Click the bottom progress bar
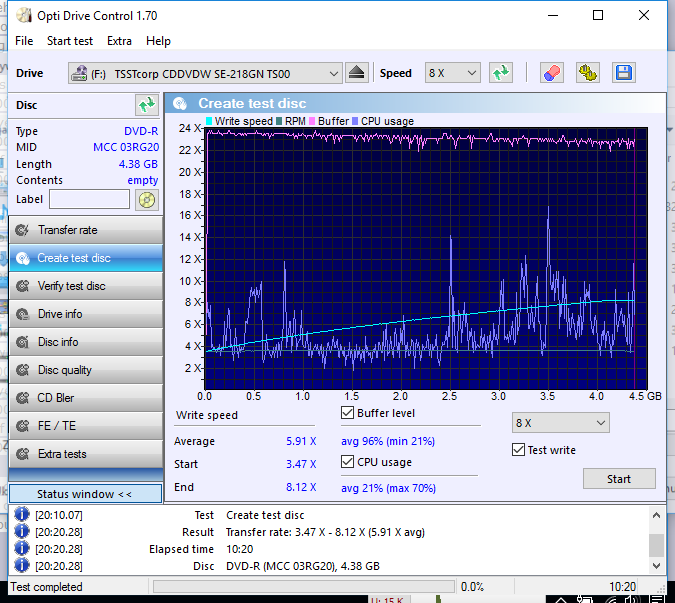The width and height of the screenshot is (675, 603). 304,587
